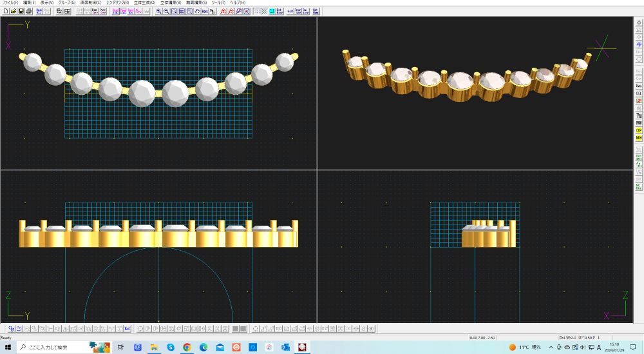The height and width of the screenshot is (354, 644).
Task: Save the project using the floppy disk icon
Action: pyautogui.click(x=21, y=12)
